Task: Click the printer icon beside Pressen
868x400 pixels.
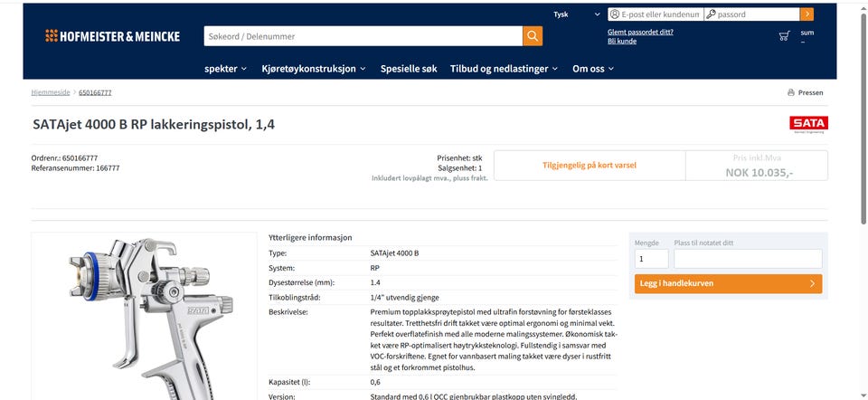Action: coord(791,92)
